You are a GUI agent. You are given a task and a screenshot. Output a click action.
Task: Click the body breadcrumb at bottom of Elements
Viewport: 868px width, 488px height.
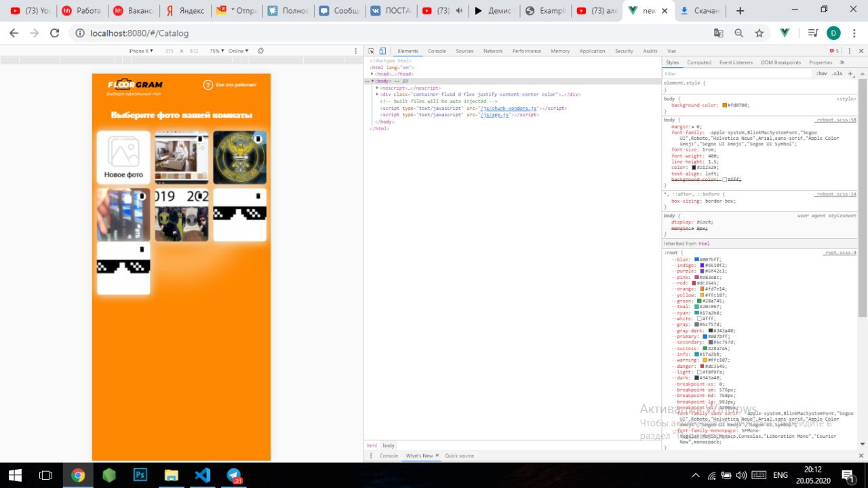pos(388,445)
